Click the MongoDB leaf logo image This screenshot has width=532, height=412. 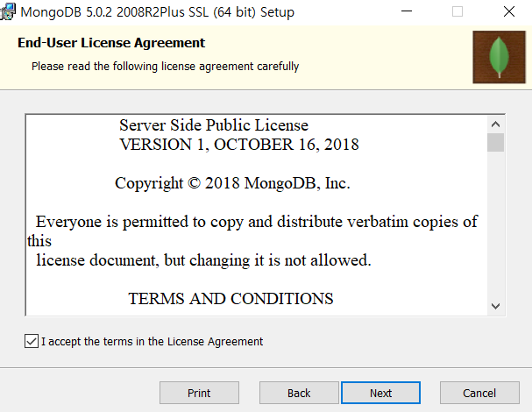coord(499,57)
